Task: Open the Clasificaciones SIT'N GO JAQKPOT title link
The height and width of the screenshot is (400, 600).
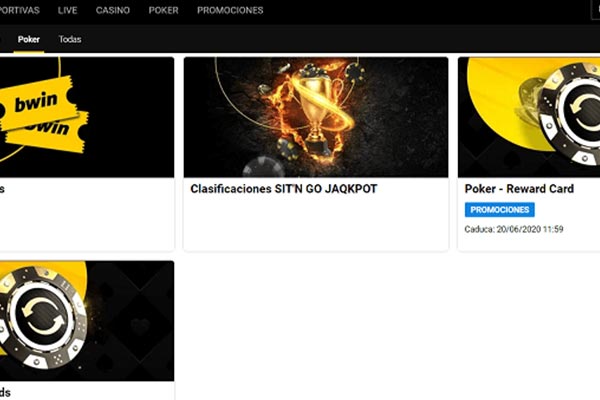Action: [283, 189]
